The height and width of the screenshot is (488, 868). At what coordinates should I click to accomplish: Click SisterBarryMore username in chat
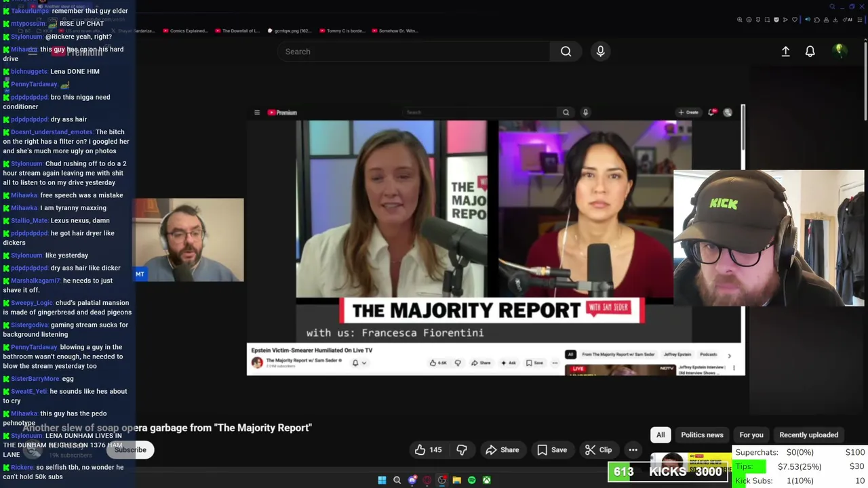[x=35, y=378]
